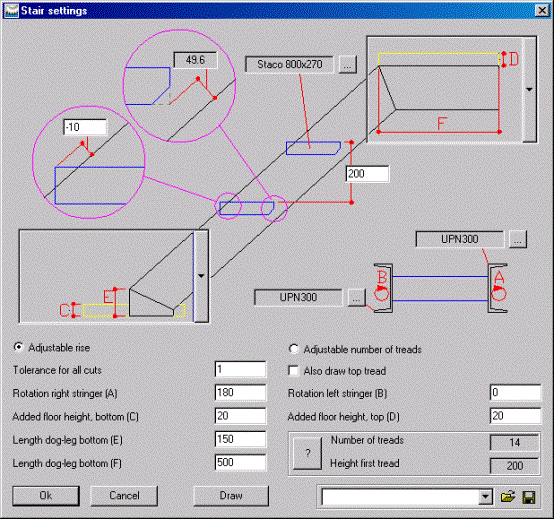Click the Tolerance for all cuts field
Viewport: 554px width, 519px height.
click(x=240, y=370)
